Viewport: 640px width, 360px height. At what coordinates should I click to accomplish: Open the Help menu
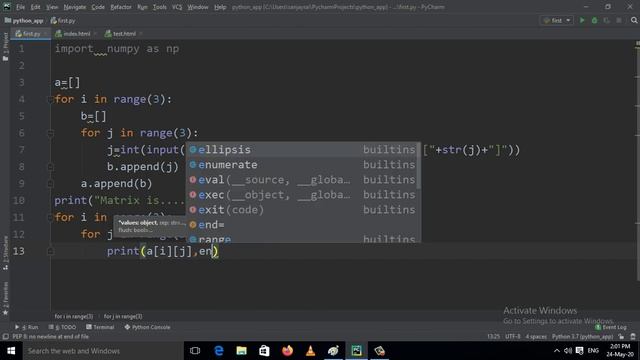[220, 7]
